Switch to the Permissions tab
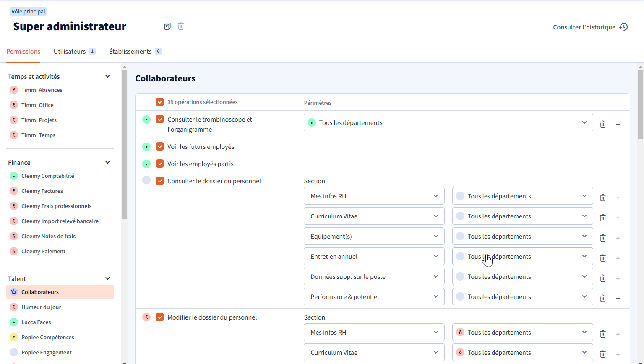This screenshot has width=644, height=364. [x=23, y=51]
